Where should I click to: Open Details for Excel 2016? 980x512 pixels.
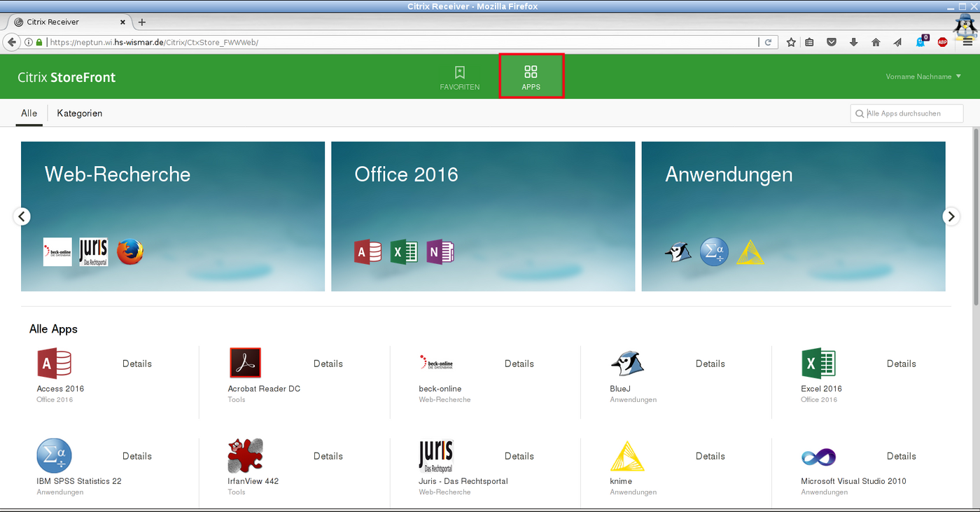click(x=902, y=364)
